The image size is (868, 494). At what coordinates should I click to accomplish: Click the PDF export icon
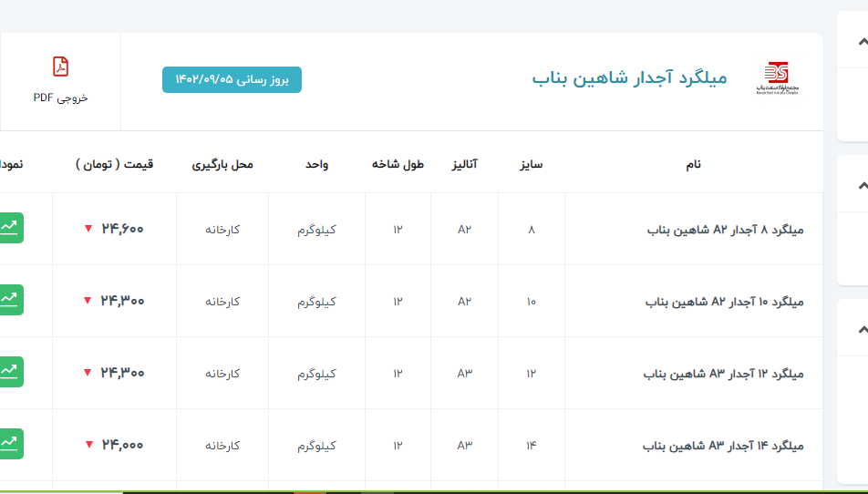60,67
